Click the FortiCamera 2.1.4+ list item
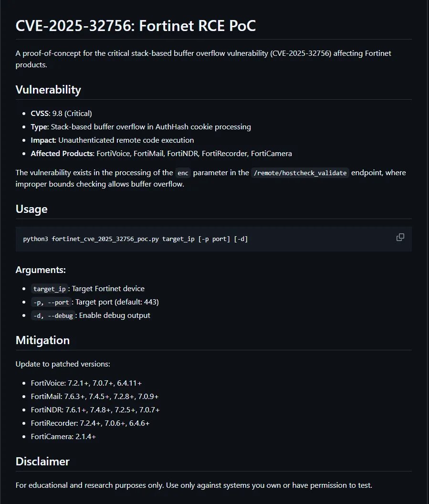The width and height of the screenshot is (429, 504). [x=63, y=436]
